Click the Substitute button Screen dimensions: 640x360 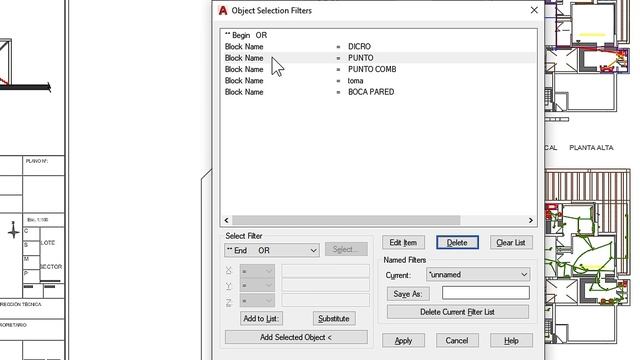[x=334, y=318]
